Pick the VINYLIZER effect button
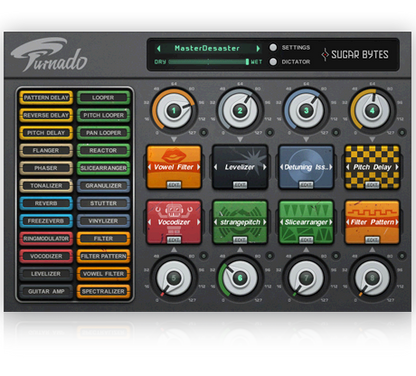Viewport: 416px width, 376px height. 103,221
